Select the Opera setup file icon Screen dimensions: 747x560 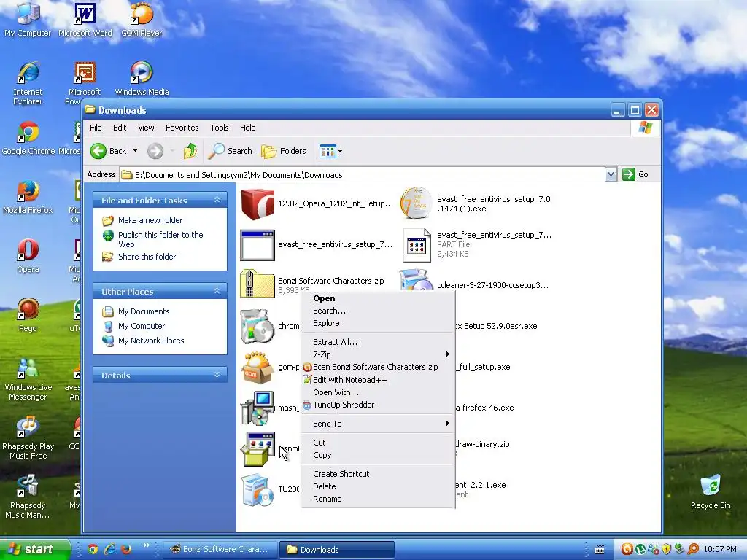pos(258,204)
